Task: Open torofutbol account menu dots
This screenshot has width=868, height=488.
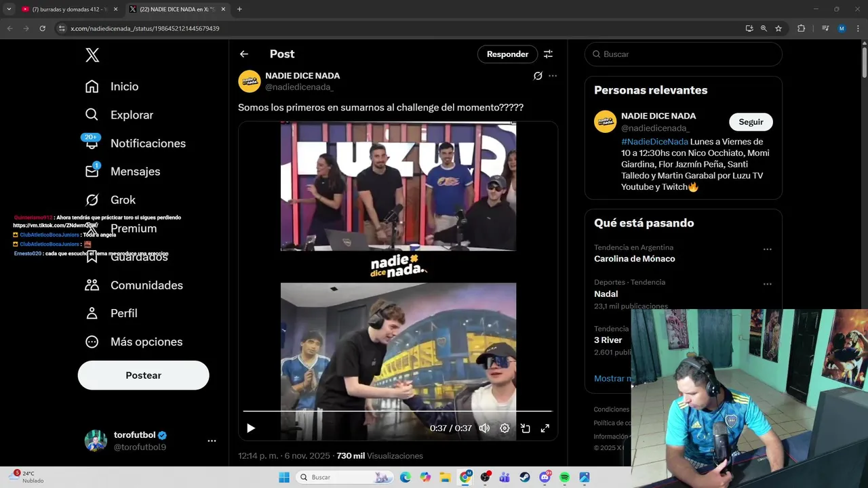Action: (x=212, y=441)
